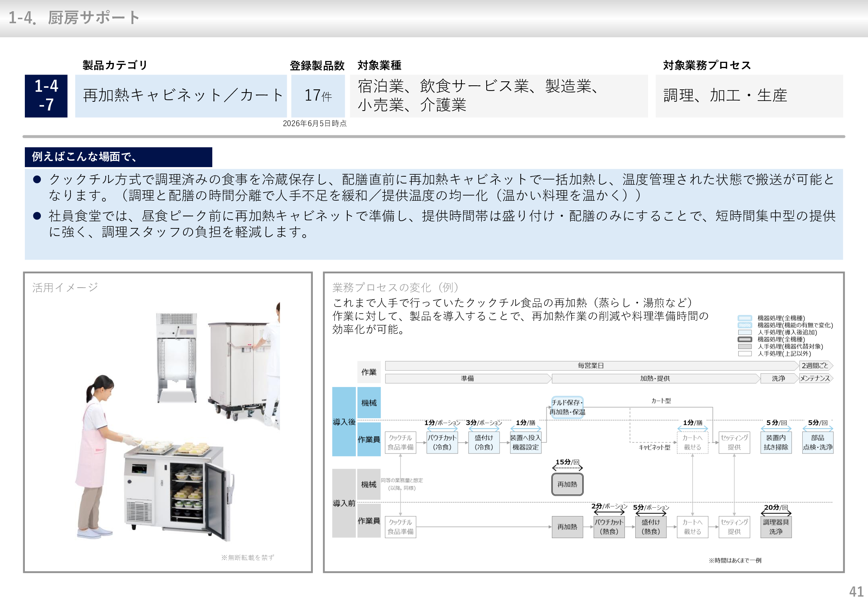This screenshot has height=601, width=868.
Task: Click the 2分/ポーション duration label
Action: (x=609, y=506)
